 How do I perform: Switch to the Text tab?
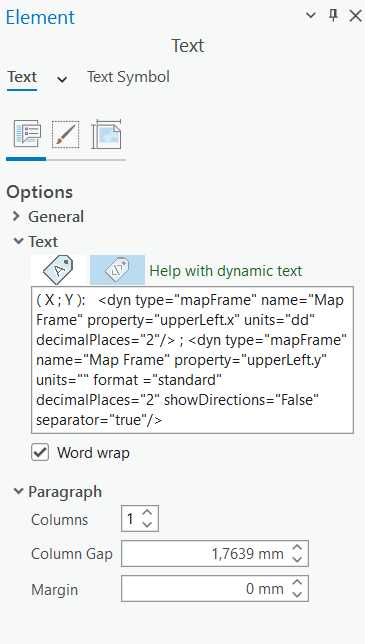(22, 77)
